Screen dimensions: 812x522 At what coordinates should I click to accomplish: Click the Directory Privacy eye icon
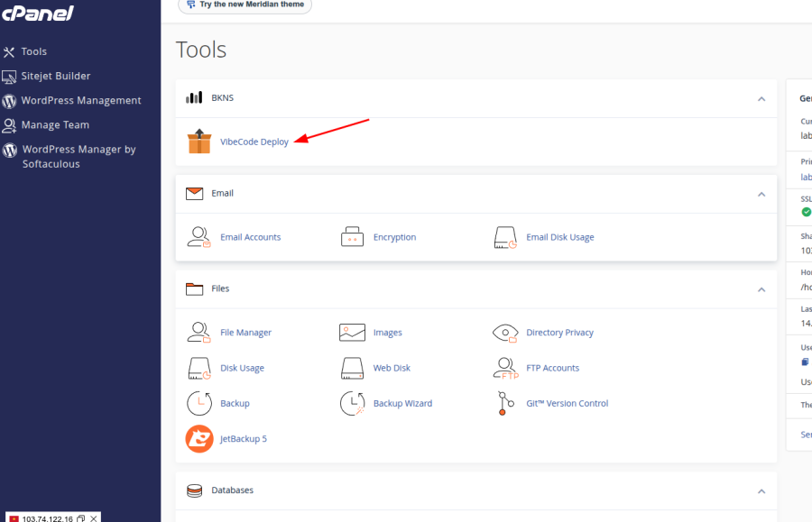(x=505, y=333)
